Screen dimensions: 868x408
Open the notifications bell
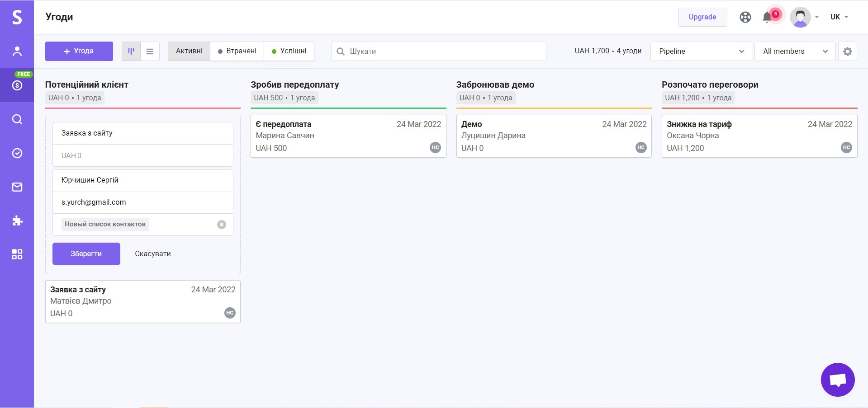point(767,17)
